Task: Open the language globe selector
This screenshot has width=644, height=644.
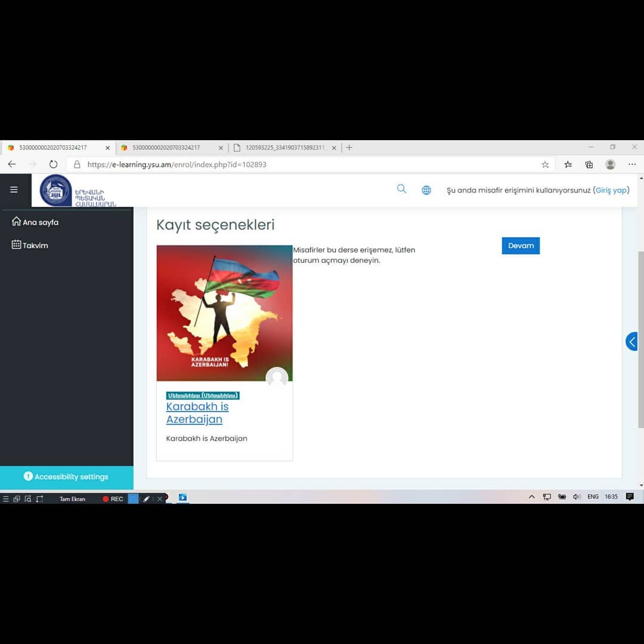Action: click(426, 190)
